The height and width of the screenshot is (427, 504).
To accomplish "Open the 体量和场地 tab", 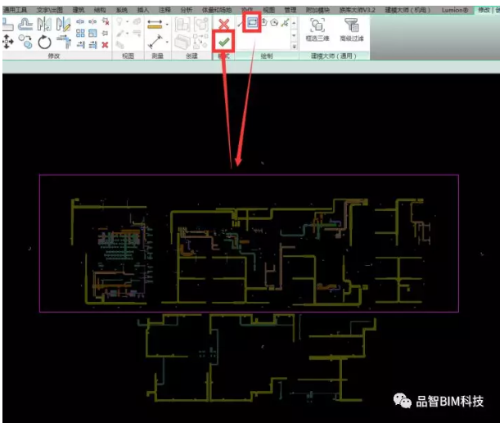I will pyautogui.click(x=217, y=11).
